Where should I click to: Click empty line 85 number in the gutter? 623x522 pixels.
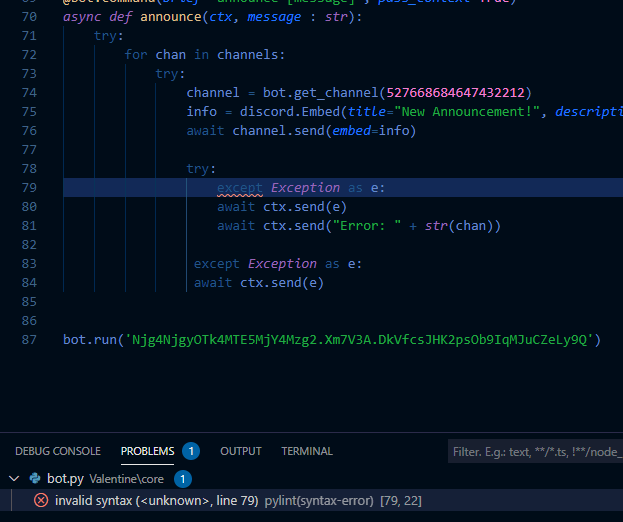pyautogui.click(x=29, y=302)
